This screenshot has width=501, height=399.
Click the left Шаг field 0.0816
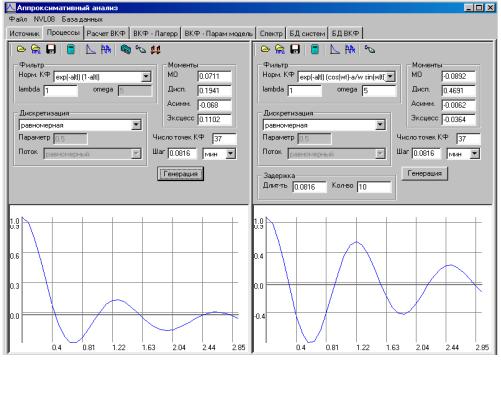coord(182,153)
